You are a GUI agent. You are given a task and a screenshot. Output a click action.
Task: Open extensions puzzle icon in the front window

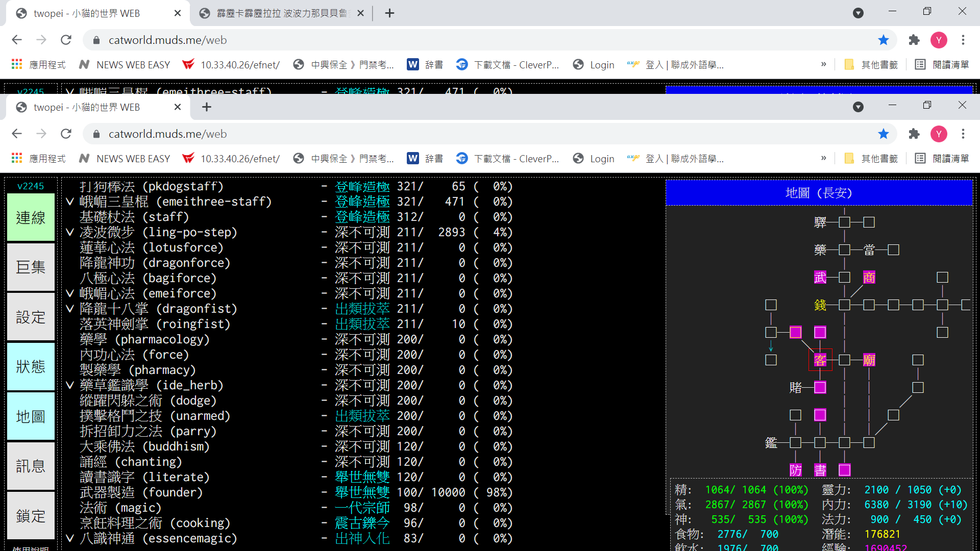[914, 134]
